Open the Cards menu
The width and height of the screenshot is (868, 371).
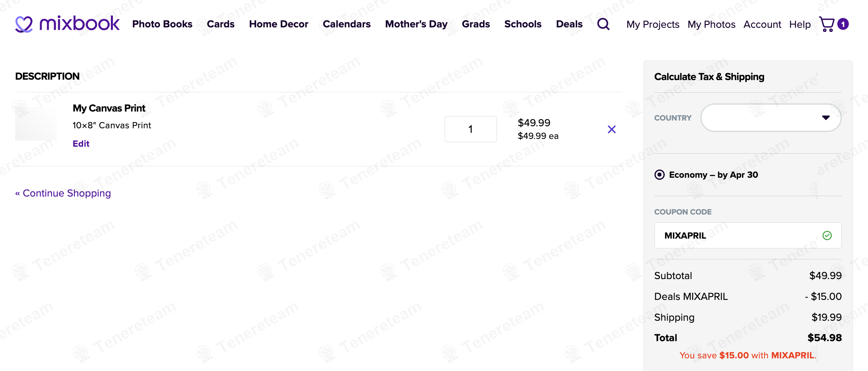tap(220, 24)
